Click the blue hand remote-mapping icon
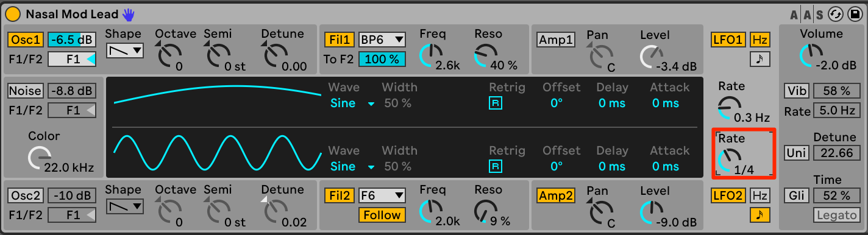Image resolution: width=868 pixels, height=235 pixels. (x=129, y=13)
